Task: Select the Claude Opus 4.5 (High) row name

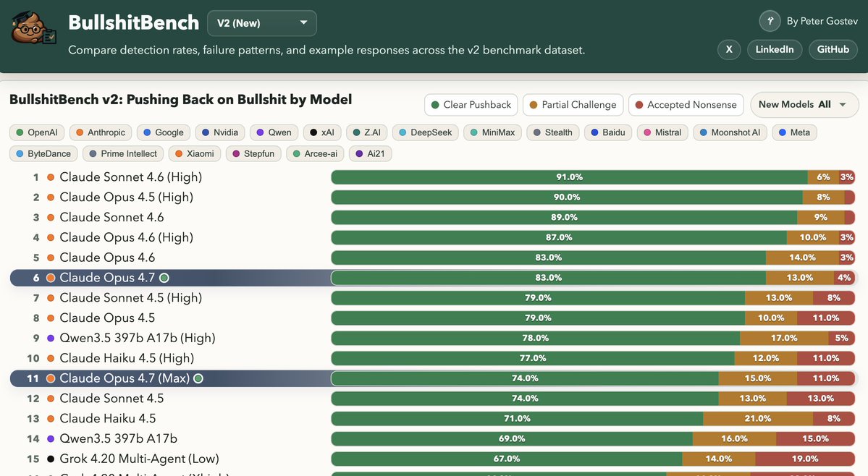Action: pos(126,197)
